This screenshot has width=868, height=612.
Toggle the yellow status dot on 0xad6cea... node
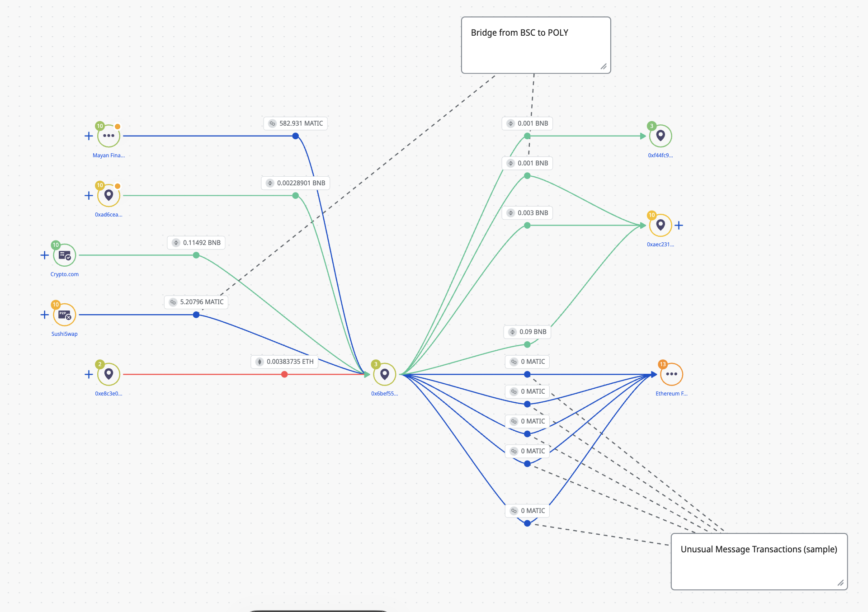click(117, 185)
